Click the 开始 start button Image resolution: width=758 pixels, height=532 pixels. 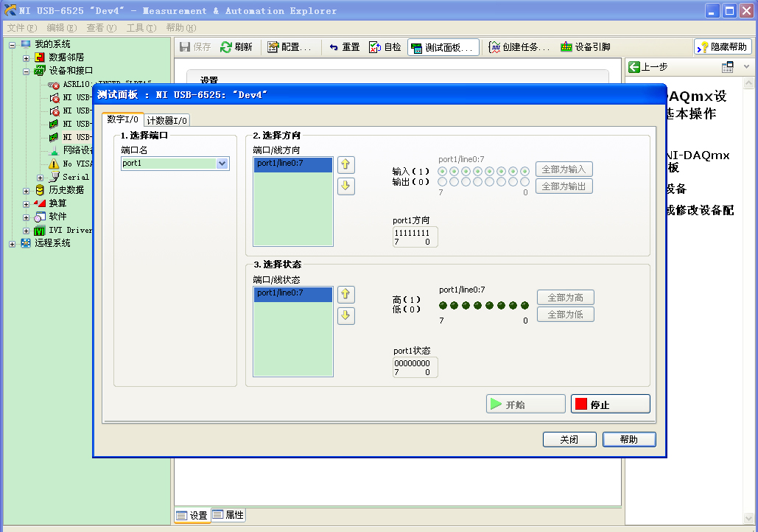pyautogui.click(x=525, y=405)
